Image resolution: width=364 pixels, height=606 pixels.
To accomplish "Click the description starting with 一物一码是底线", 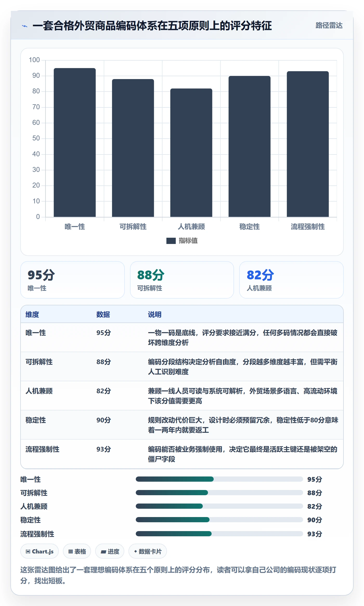I will (x=243, y=338).
